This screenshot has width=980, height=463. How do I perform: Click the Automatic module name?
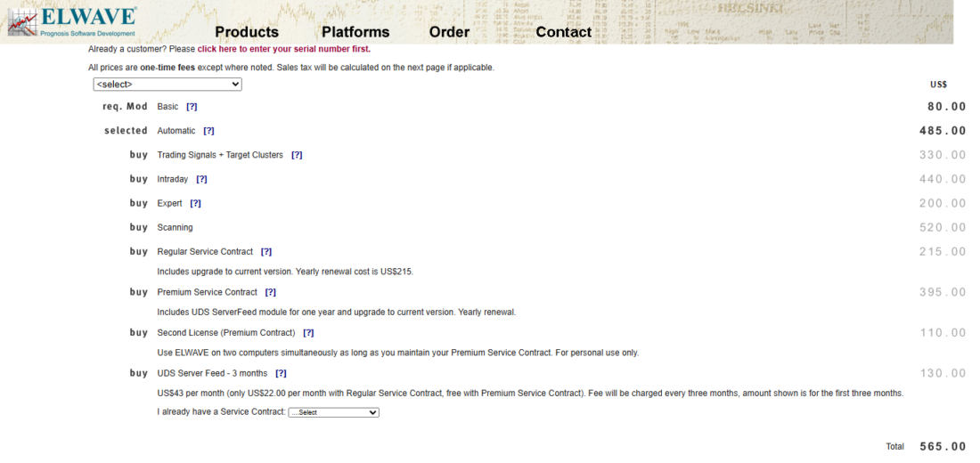(176, 131)
